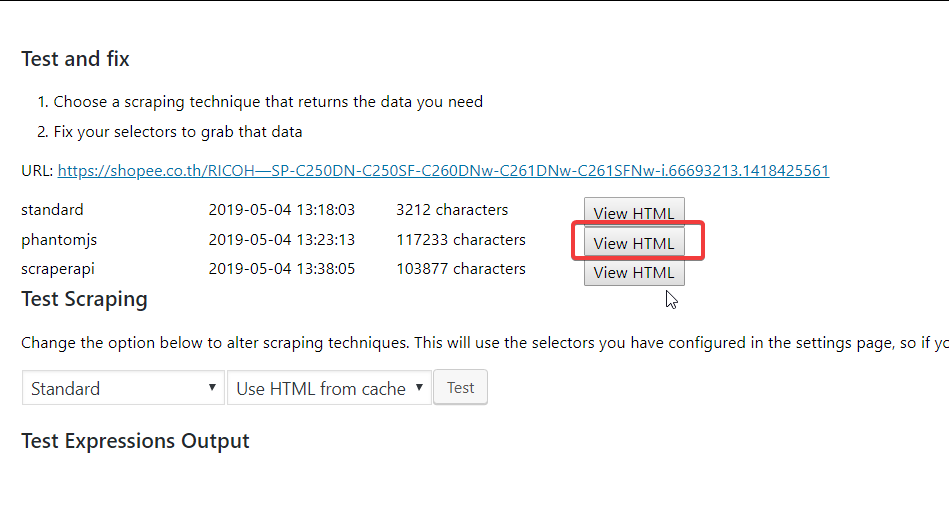Screen dimensions: 949x528
Task: Select the 3212 characters text
Action: 452,210
